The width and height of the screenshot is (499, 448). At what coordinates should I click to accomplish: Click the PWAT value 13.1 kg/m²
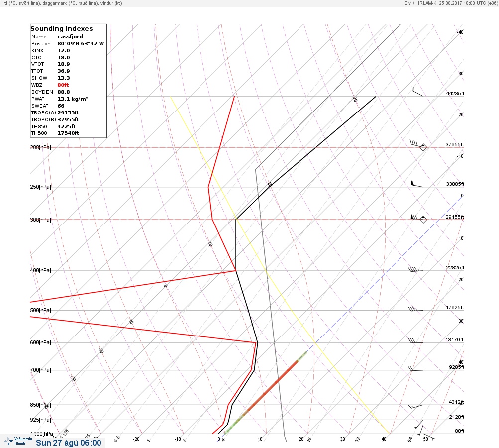pos(73,99)
